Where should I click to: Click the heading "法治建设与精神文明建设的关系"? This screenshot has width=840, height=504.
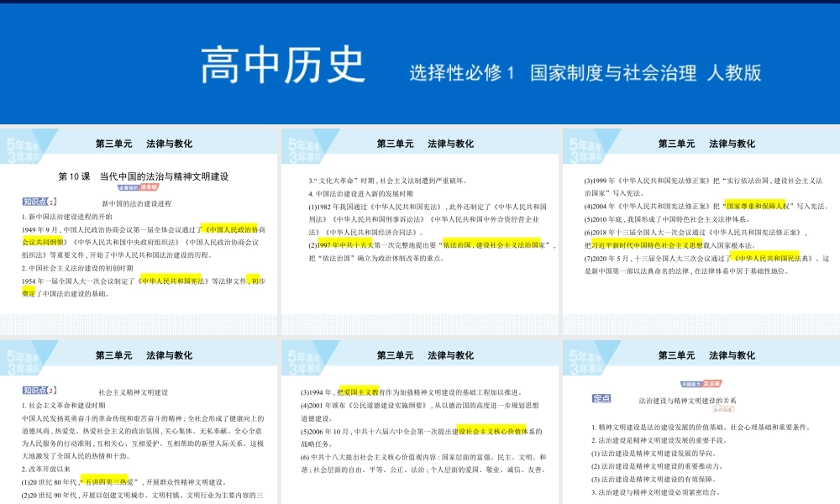click(687, 401)
